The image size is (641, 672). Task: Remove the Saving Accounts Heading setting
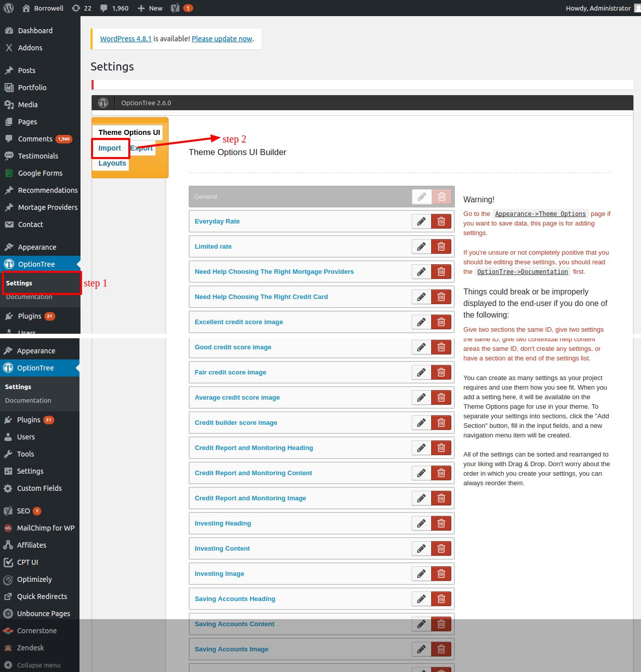pyautogui.click(x=441, y=599)
